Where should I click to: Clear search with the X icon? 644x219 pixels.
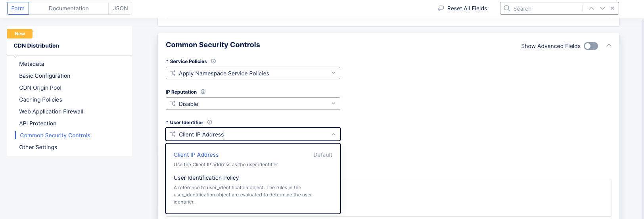pyautogui.click(x=613, y=8)
